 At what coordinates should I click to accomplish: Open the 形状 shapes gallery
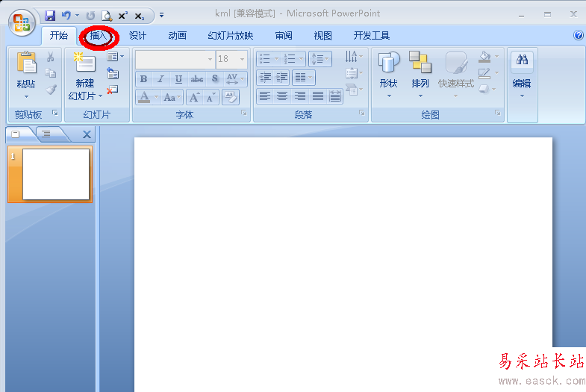(389, 74)
